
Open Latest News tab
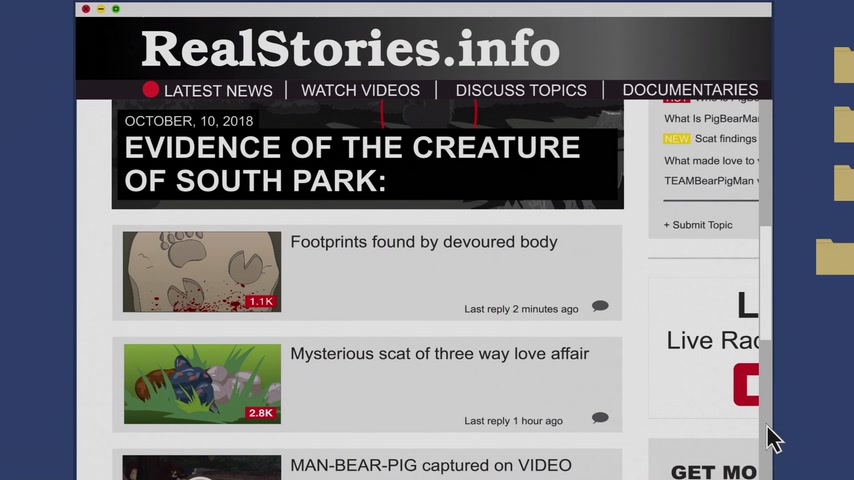point(218,91)
